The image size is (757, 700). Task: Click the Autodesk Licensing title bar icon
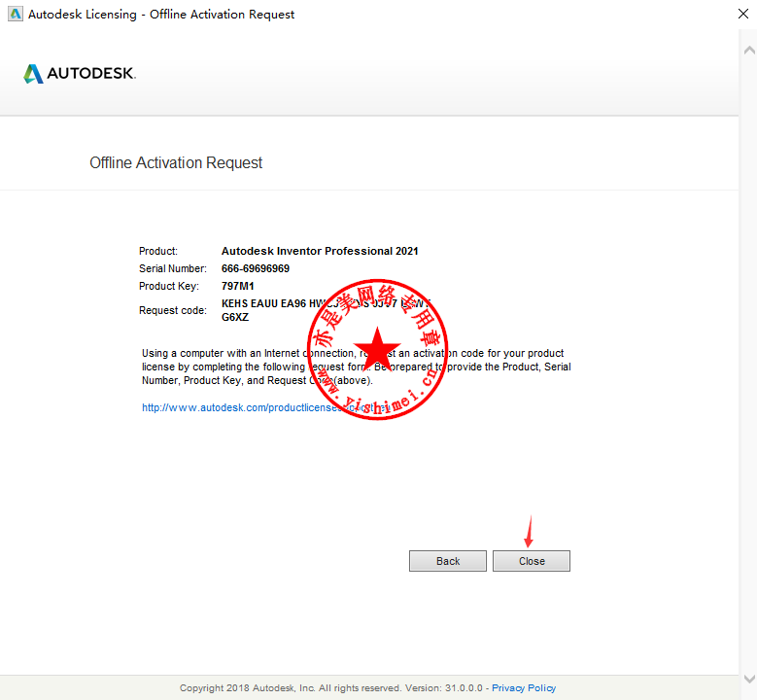(16, 14)
